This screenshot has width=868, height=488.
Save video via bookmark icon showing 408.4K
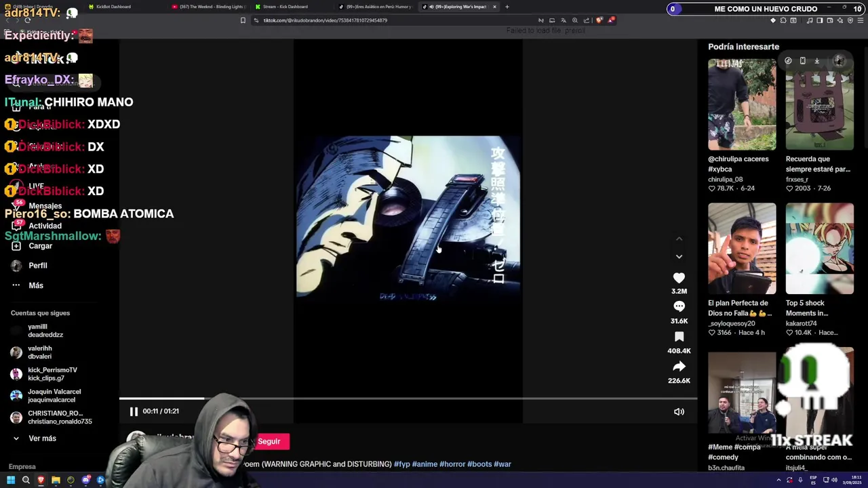coord(679,337)
